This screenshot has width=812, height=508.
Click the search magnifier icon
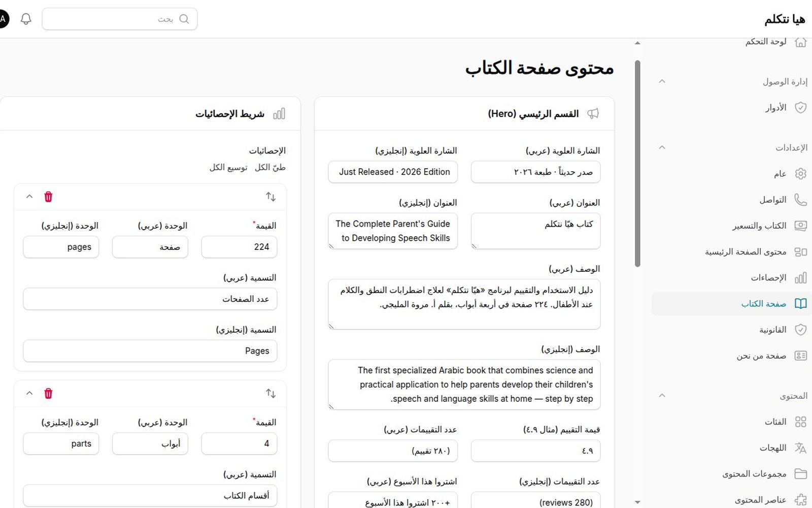coord(184,19)
